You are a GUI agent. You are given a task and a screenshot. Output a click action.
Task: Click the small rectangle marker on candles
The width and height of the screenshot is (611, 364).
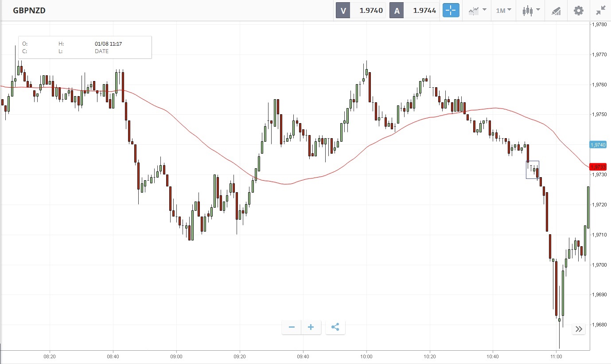click(x=532, y=170)
